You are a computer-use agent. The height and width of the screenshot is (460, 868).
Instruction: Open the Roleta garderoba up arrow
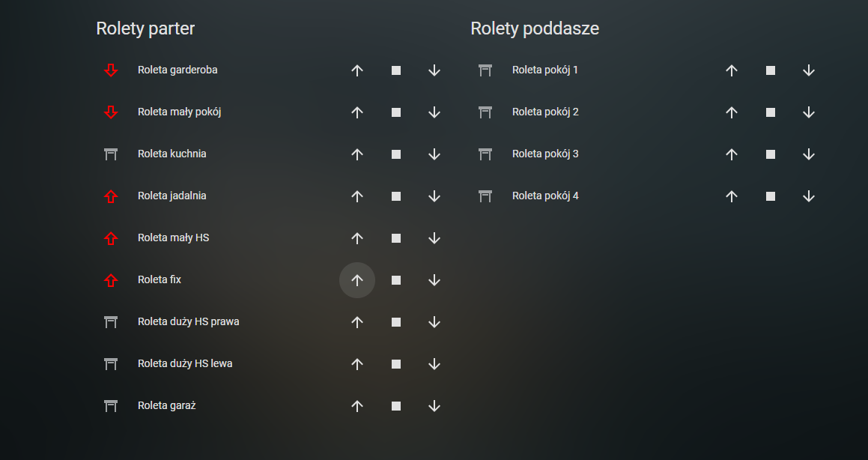(x=357, y=70)
